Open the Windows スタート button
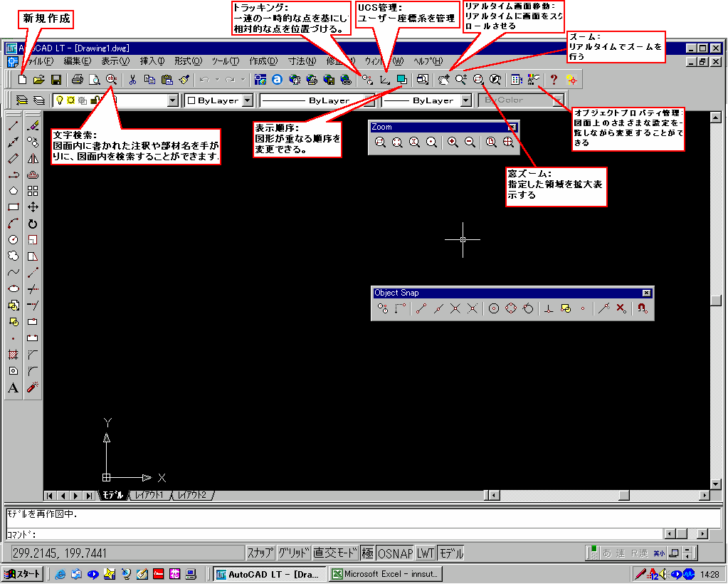 coord(22,574)
